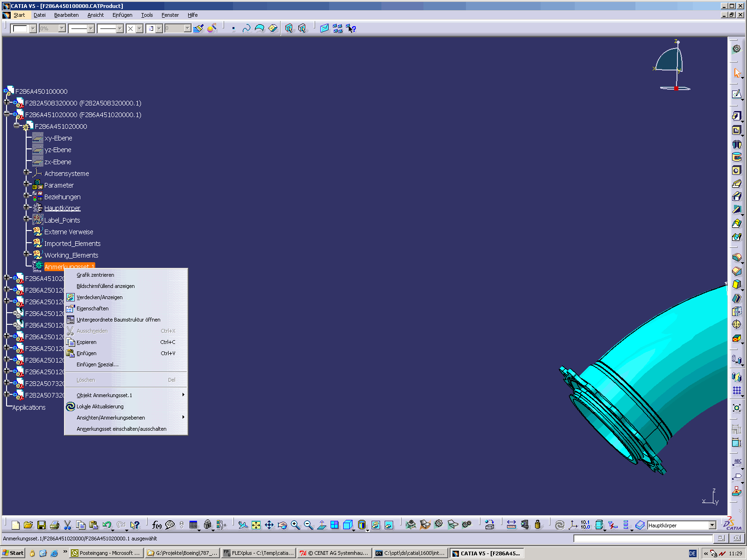Select the xy-Ebene plane in tree
Viewport: 747px width, 560px height.
click(x=58, y=138)
